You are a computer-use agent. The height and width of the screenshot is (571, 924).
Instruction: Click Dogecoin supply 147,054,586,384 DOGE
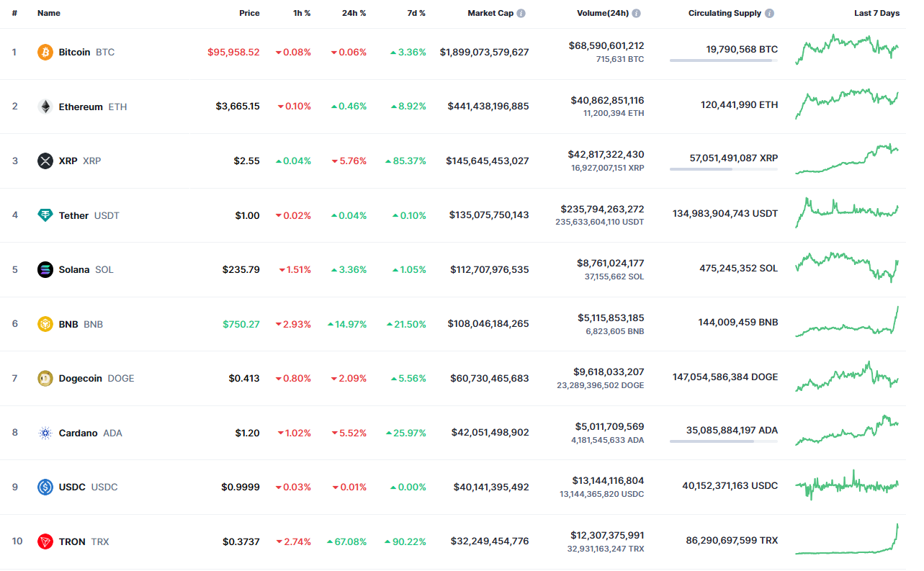point(725,377)
